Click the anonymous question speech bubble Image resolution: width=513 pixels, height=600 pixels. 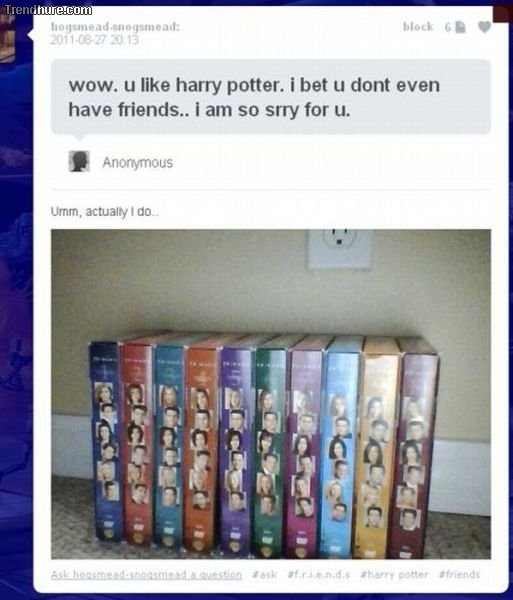tap(271, 97)
